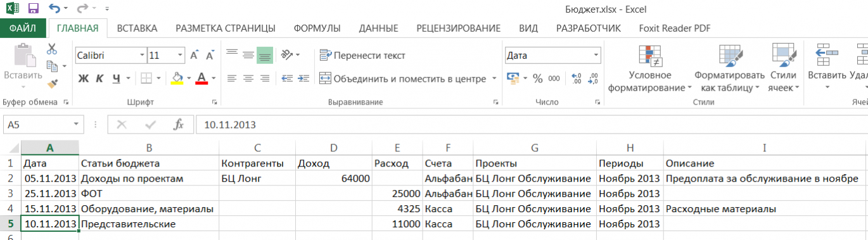Activate the Format Painter brush

click(x=52, y=83)
